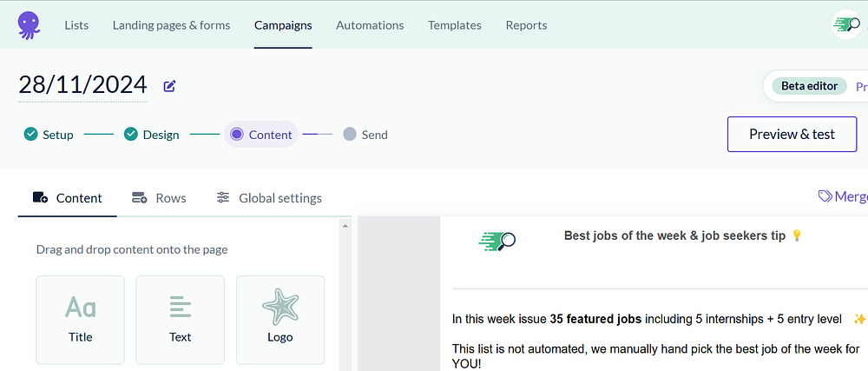Select the current Content step
Viewport: 868px width, 371px height.
pos(262,135)
